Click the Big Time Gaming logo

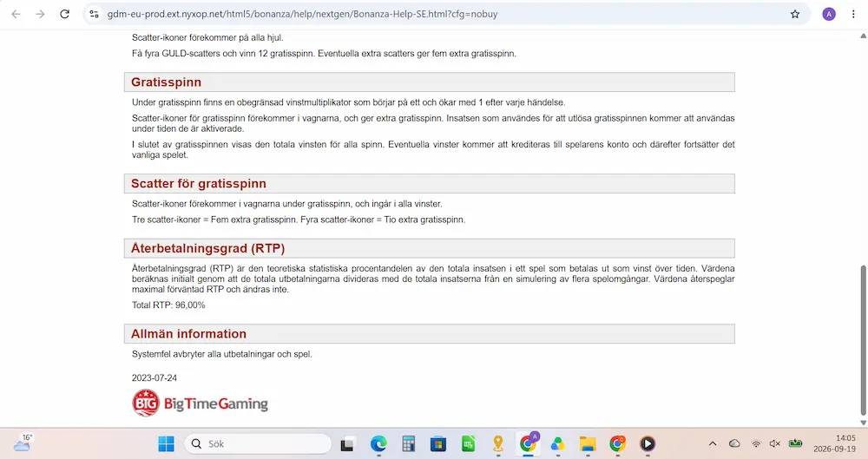pos(200,403)
